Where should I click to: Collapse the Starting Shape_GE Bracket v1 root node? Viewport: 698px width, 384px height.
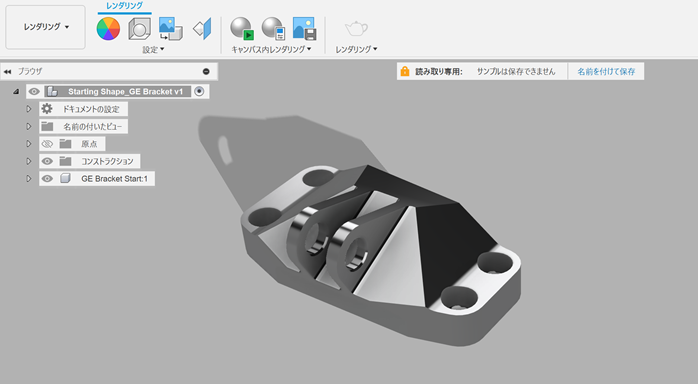pos(16,92)
